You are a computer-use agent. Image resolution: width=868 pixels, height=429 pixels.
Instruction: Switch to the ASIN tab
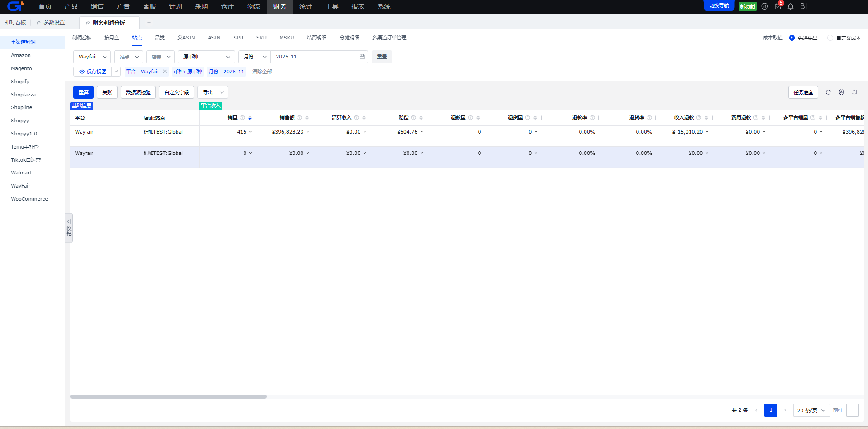click(x=214, y=38)
